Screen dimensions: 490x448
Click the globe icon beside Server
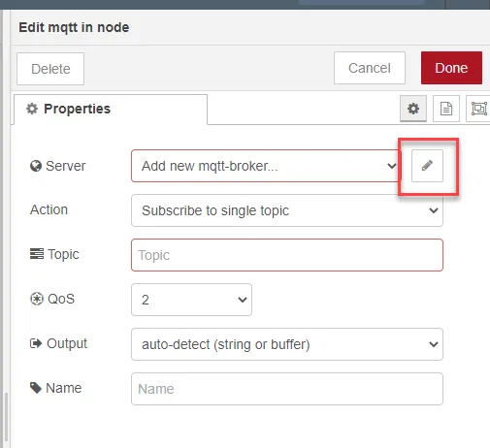click(x=36, y=166)
